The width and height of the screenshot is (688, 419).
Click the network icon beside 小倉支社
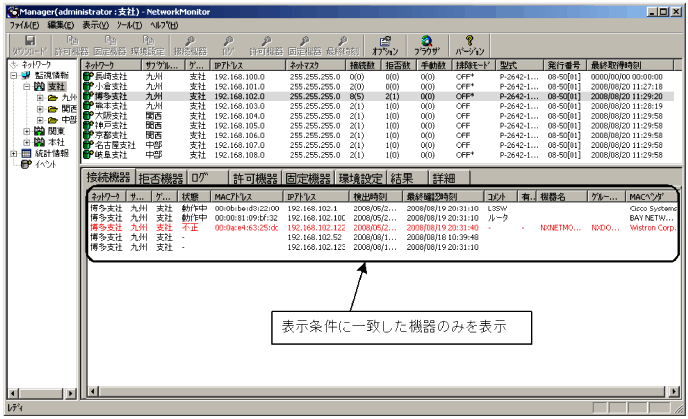88,86
